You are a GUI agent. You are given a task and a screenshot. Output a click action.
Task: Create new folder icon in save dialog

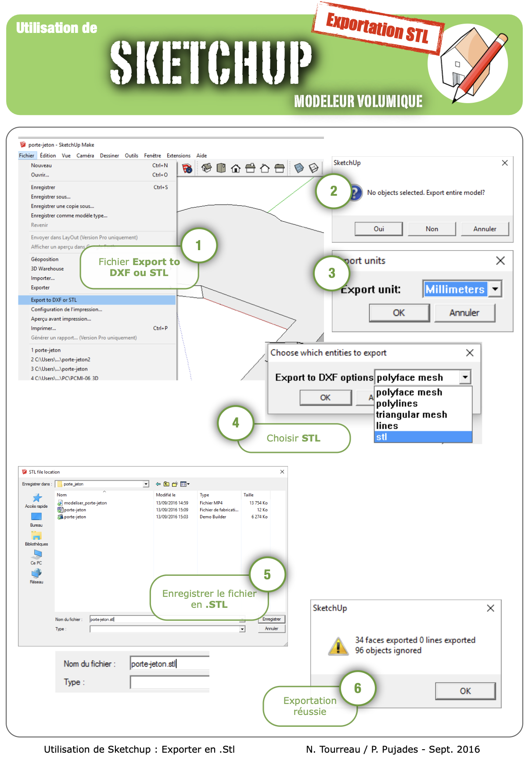click(175, 484)
